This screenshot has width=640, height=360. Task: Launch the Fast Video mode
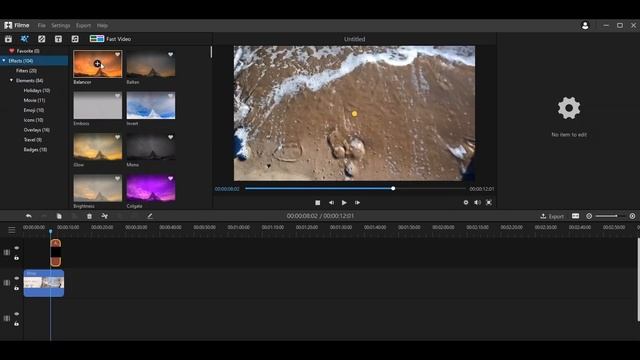click(110, 39)
